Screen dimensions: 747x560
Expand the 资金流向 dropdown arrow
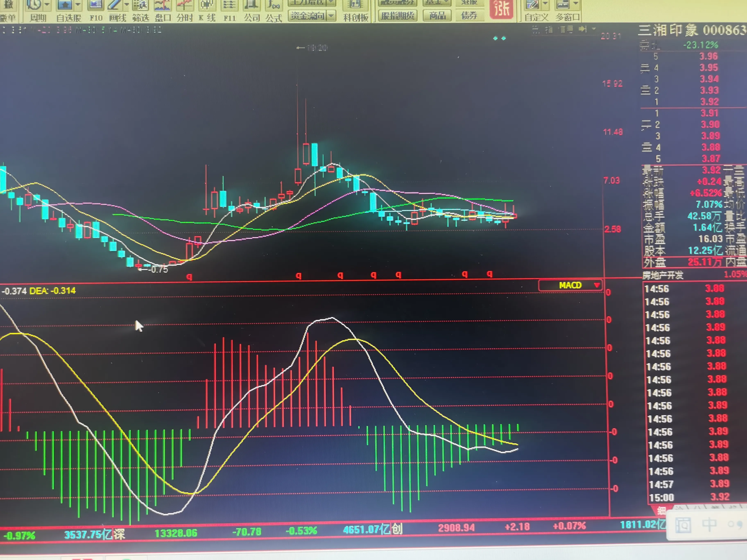click(x=331, y=16)
